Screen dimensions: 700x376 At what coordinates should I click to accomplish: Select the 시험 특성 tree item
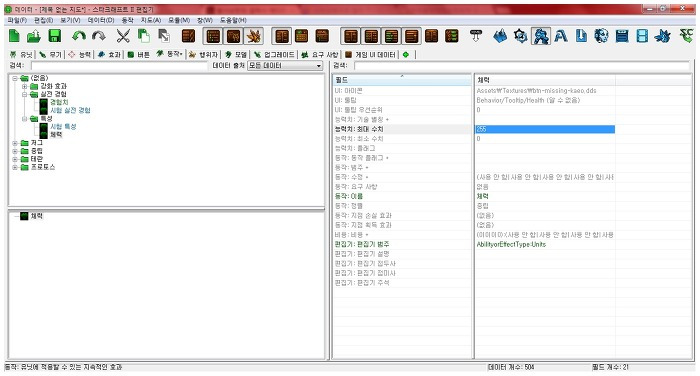[63, 127]
